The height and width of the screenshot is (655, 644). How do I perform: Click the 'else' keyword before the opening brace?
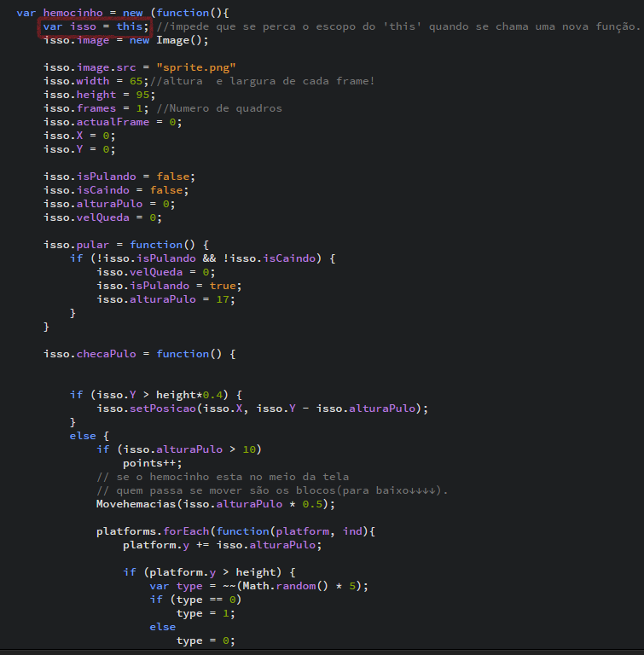[83, 436]
